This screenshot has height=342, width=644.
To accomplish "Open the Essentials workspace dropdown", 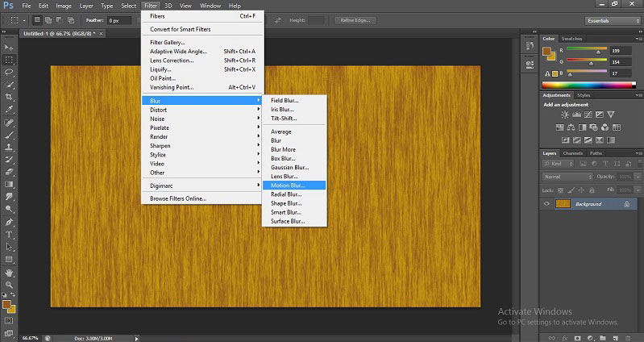I will [x=613, y=20].
